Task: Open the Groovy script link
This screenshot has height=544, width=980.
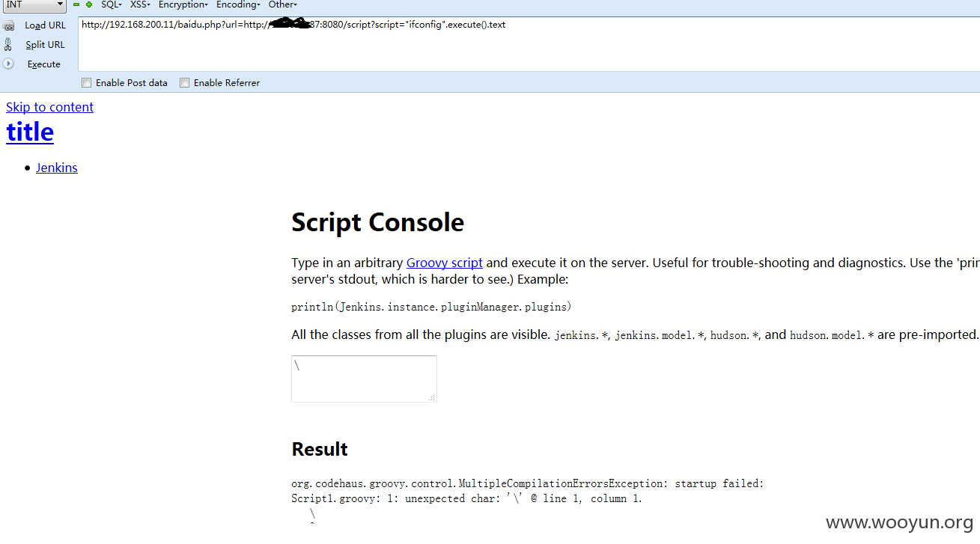Action: (445, 263)
